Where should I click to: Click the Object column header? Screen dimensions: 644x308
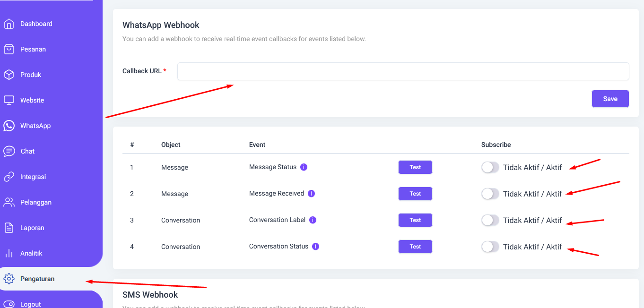(x=171, y=145)
